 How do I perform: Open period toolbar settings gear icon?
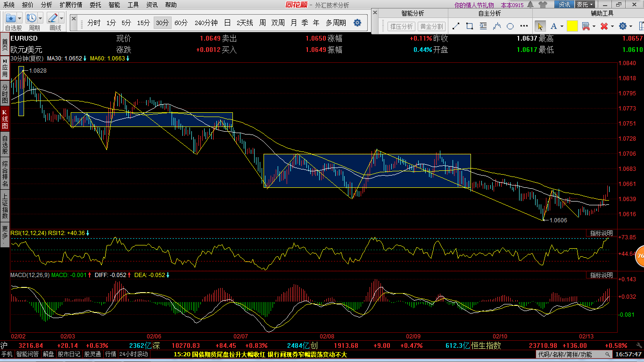pos(357,23)
